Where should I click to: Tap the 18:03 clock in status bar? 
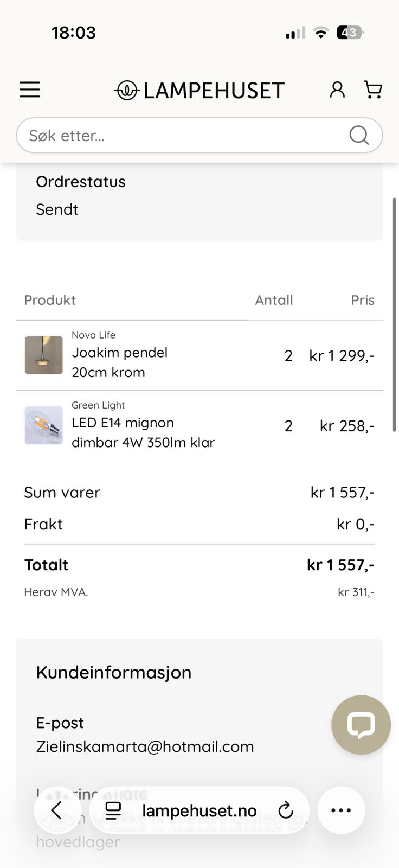coord(74,33)
